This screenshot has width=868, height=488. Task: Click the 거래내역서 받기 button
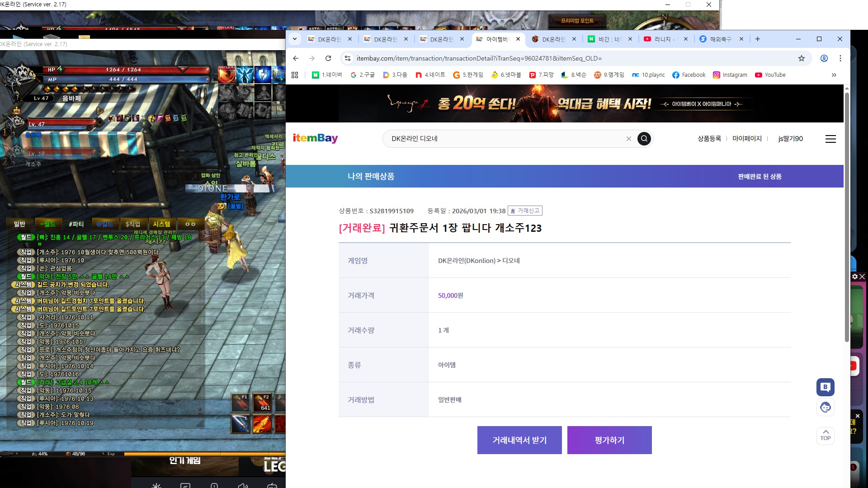519,440
